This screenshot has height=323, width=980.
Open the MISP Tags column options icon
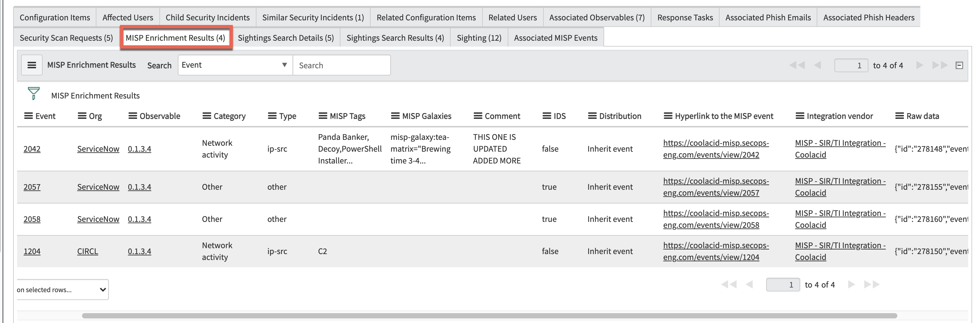(x=323, y=116)
